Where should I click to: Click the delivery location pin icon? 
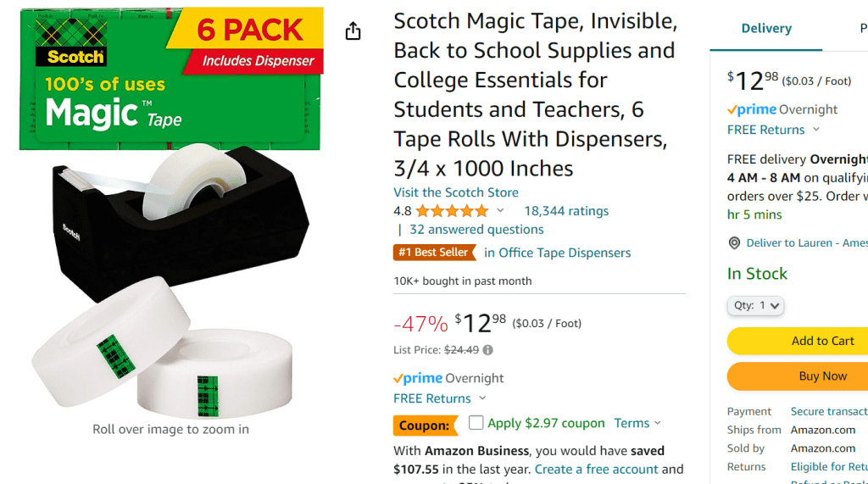(734, 243)
